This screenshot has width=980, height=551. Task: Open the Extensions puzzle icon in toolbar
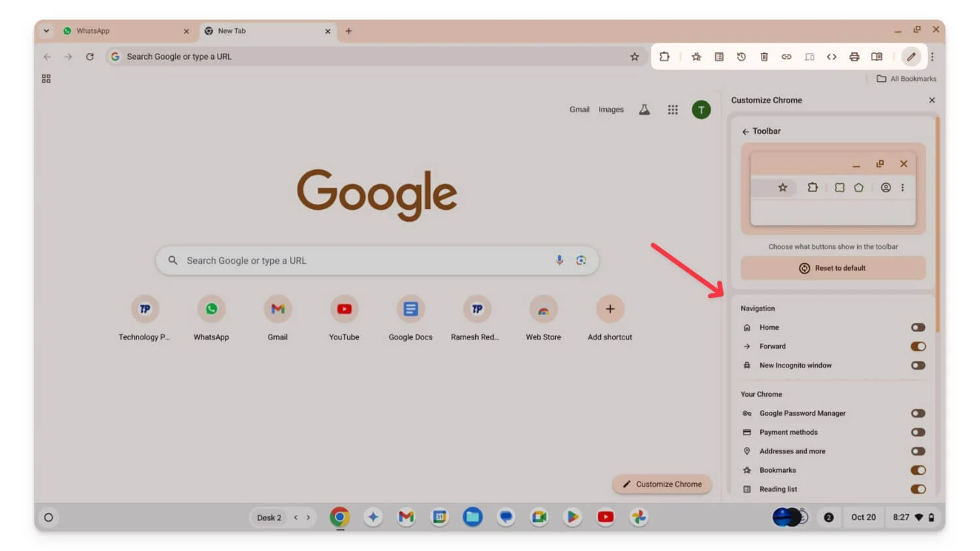click(664, 57)
